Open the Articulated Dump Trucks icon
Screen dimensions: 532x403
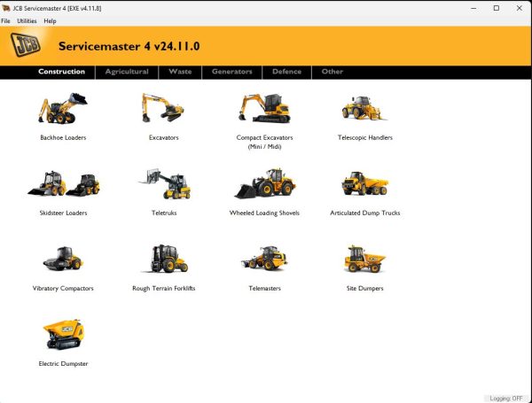364,183
